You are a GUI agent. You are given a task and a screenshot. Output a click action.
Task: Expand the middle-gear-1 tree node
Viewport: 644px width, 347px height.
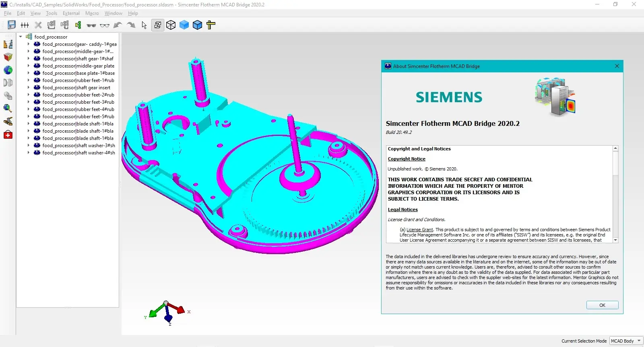point(28,51)
